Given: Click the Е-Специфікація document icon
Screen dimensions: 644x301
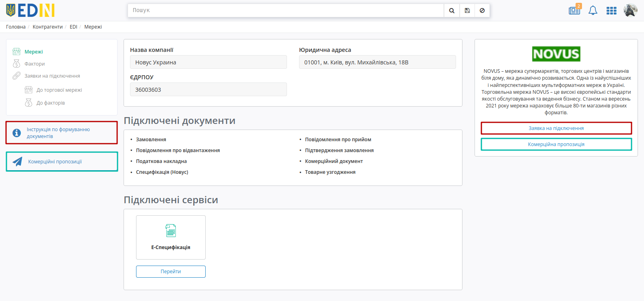Looking at the screenshot, I should (171, 231).
